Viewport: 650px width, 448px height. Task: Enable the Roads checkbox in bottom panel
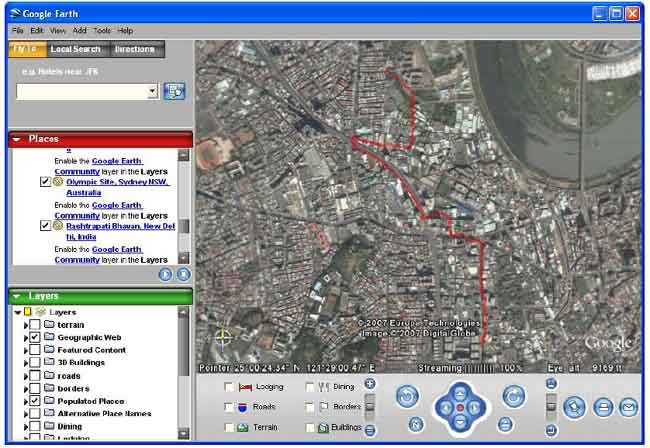(229, 407)
